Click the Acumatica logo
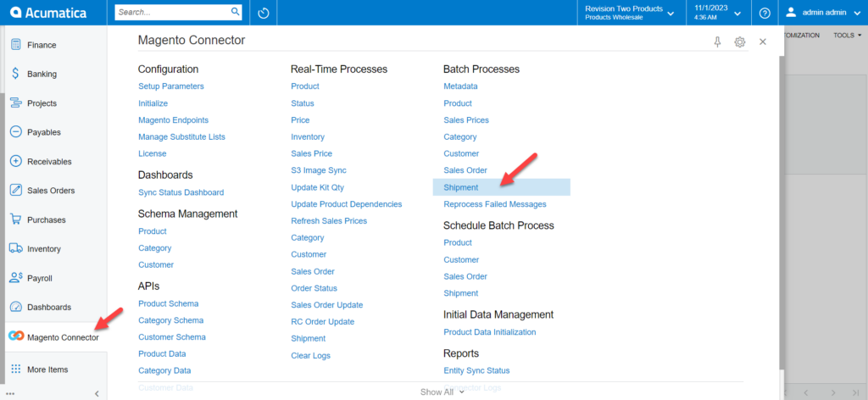868x400 pixels. pos(48,12)
